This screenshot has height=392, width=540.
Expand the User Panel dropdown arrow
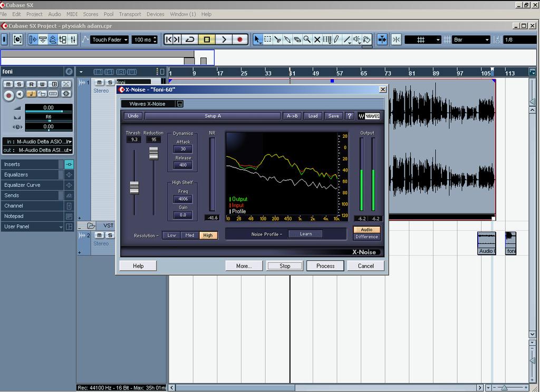61,227
